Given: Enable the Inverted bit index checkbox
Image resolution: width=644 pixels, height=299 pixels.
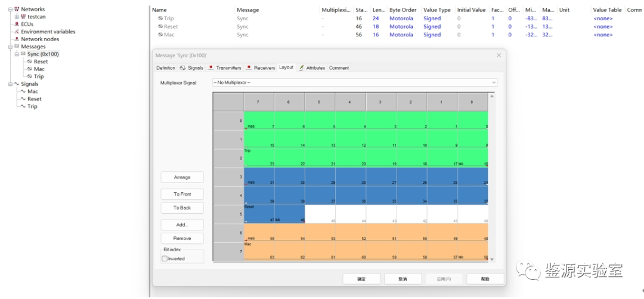Looking at the screenshot, I should (x=165, y=258).
